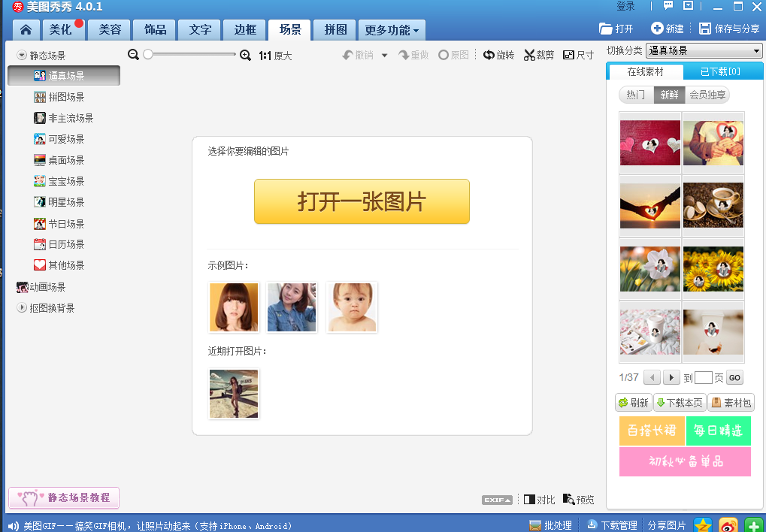Switch to the 饰品 tab
The width and height of the screenshot is (766, 532).
156,30
